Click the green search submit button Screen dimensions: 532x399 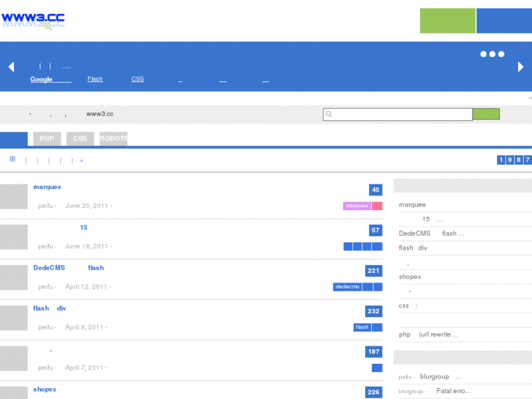486,114
